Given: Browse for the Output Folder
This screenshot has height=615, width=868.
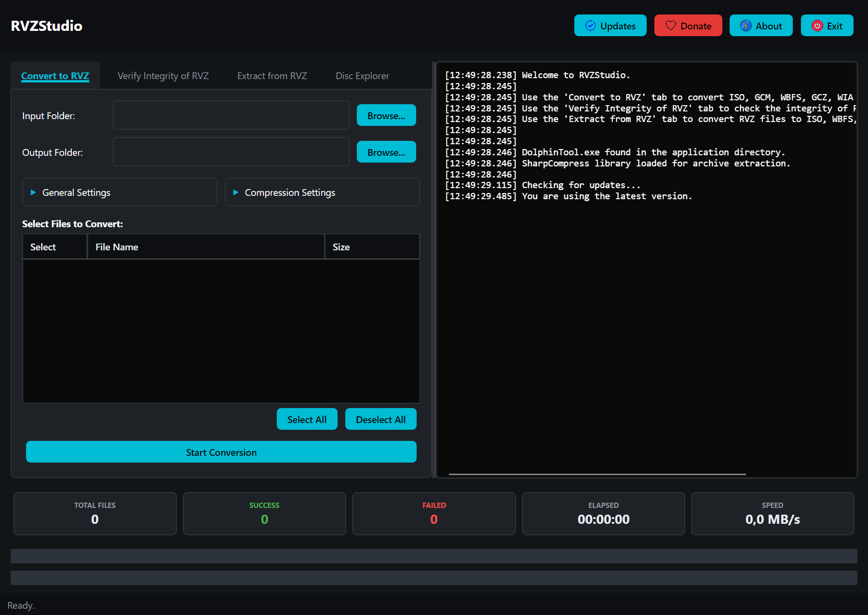Looking at the screenshot, I should coord(386,152).
